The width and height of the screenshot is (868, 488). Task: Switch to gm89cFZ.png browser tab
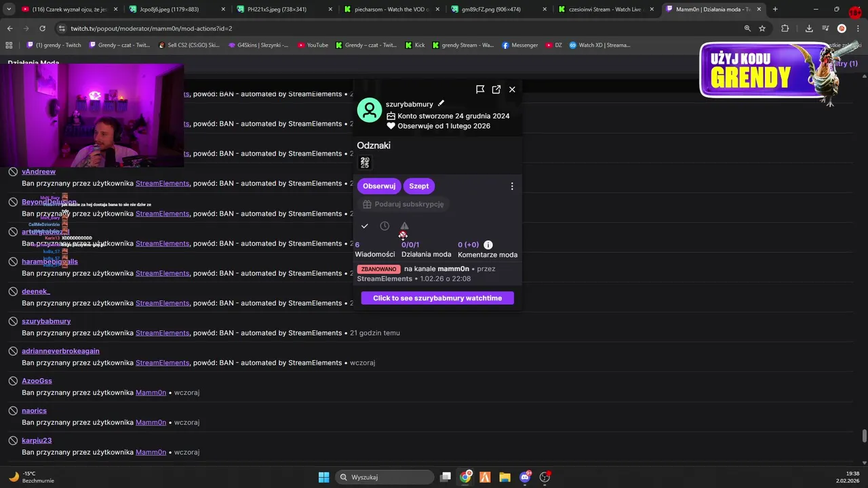point(498,9)
